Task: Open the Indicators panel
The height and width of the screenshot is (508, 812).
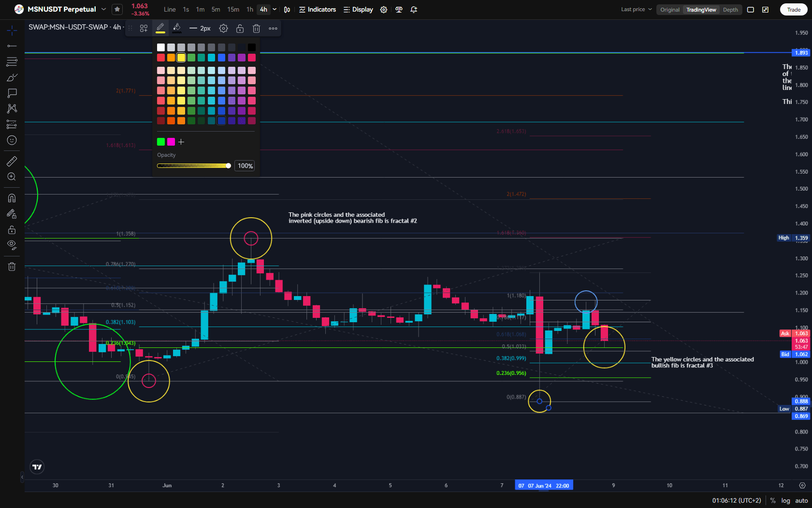Action: click(x=318, y=10)
